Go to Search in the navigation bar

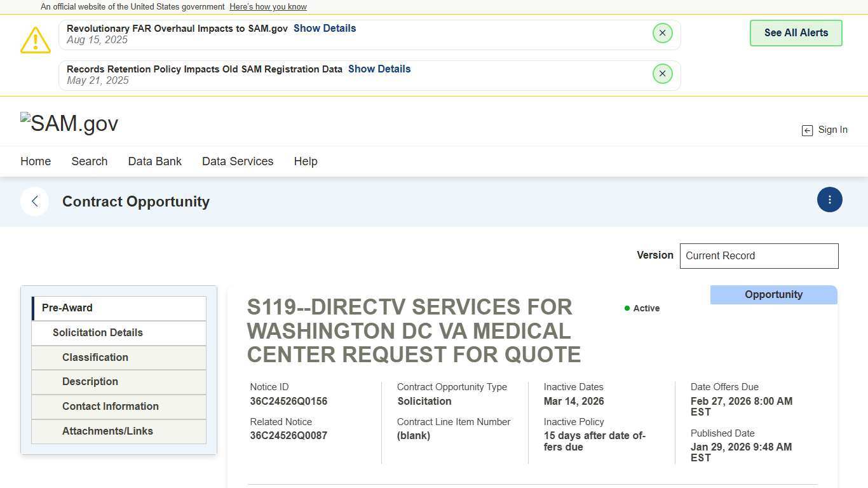(x=89, y=161)
